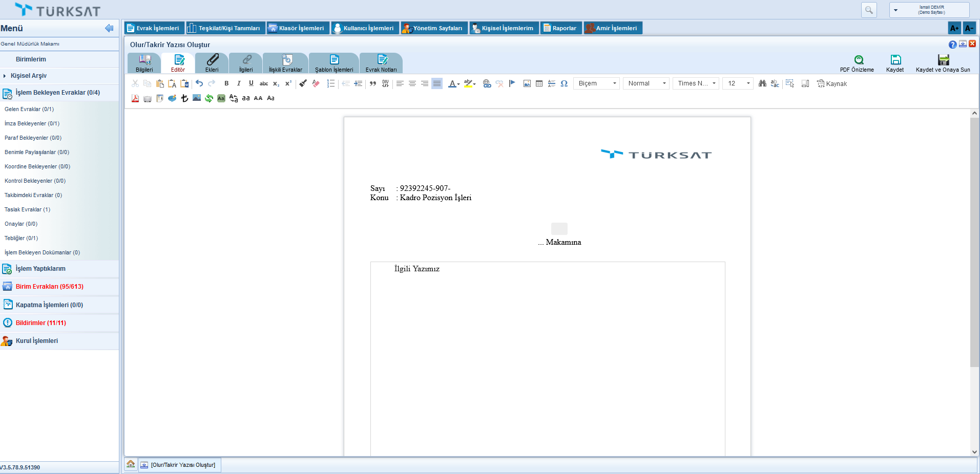Screen dimensions: 980x474
Task: Click Kaydet ve Onaya Sun icon
Action: click(x=943, y=60)
